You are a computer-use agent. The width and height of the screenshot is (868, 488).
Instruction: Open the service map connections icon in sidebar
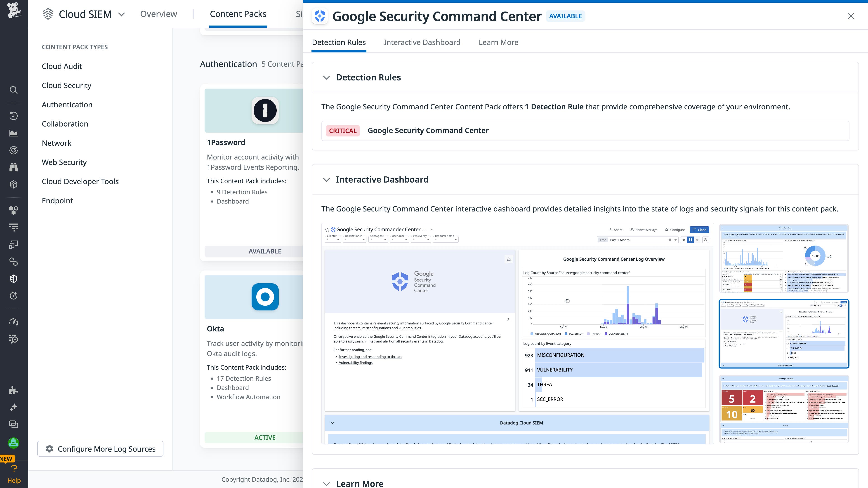point(14,262)
